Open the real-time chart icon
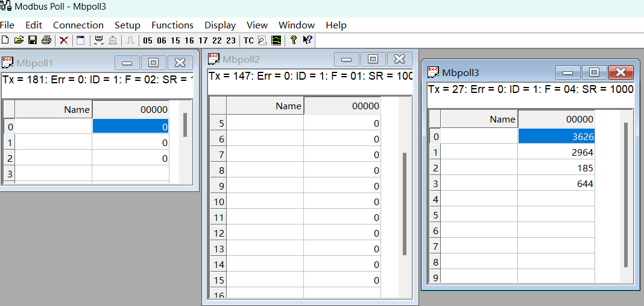 [x=276, y=40]
